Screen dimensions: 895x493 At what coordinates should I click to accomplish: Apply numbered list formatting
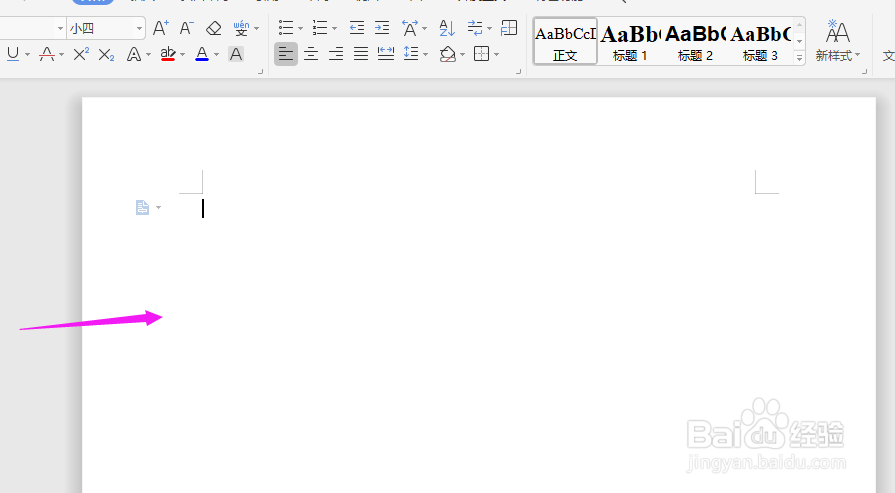pos(320,27)
